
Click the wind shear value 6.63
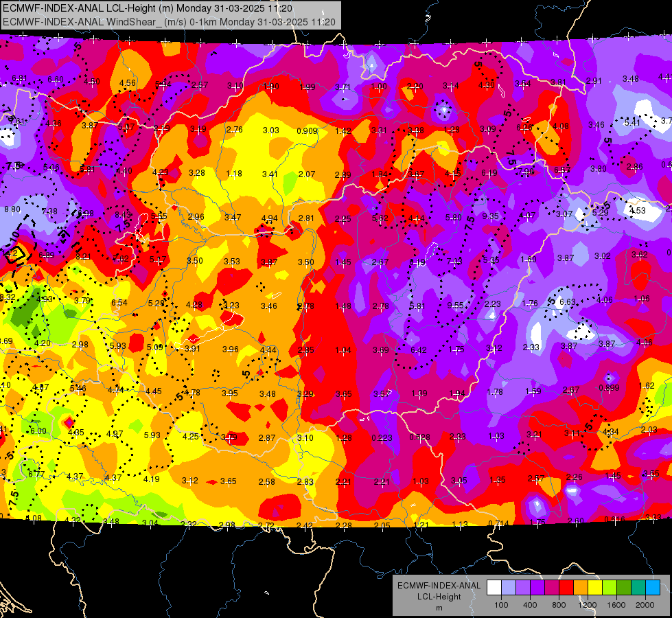pyautogui.click(x=568, y=302)
